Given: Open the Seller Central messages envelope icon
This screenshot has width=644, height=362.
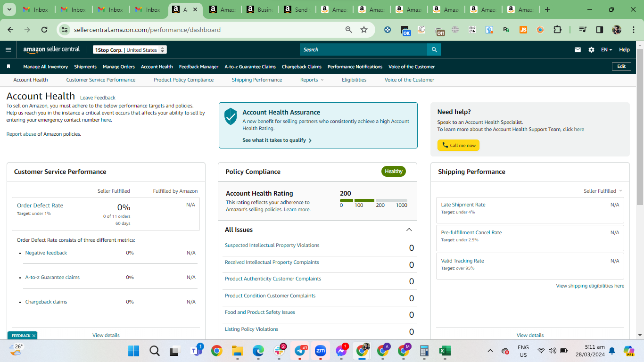Looking at the screenshot, I should coord(578,49).
